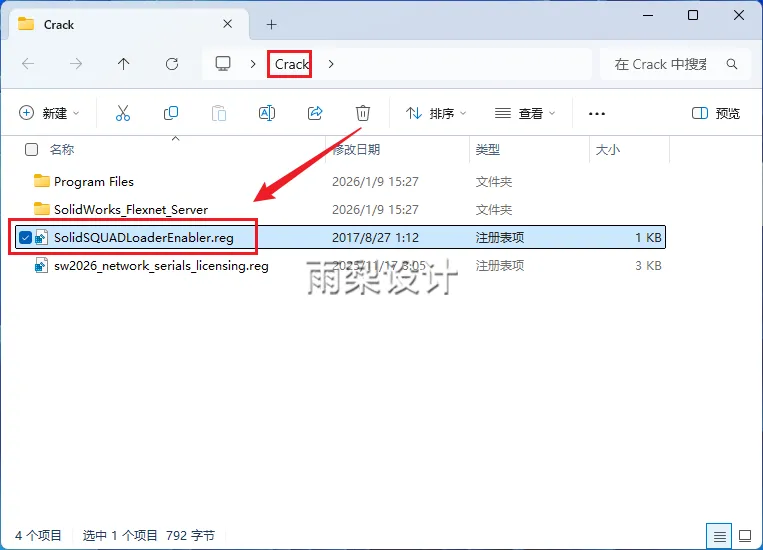Uncheck the SolidSQUADLoaderEnabler.reg checkbox

(x=25, y=238)
